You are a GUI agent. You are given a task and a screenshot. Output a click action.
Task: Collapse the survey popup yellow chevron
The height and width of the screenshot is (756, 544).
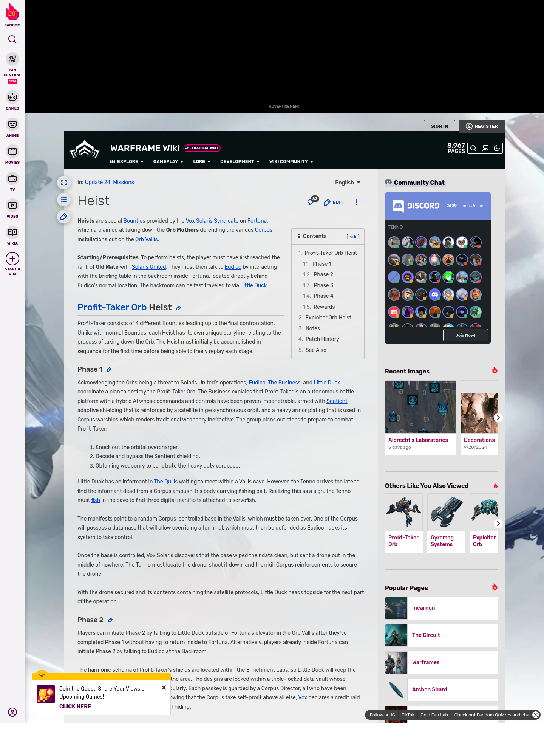click(x=42, y=675)
